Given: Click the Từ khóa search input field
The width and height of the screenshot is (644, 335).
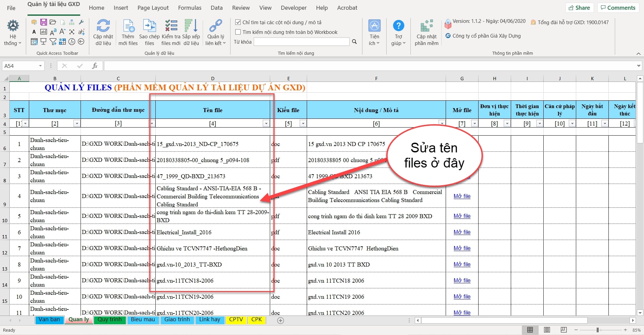Looking at the screenshot, I should 301,42.
